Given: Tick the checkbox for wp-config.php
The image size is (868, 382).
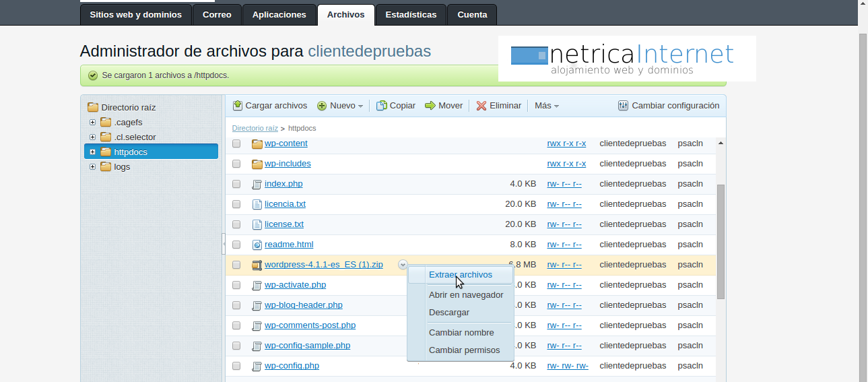Looking at the screenshot, I should 236,366.
